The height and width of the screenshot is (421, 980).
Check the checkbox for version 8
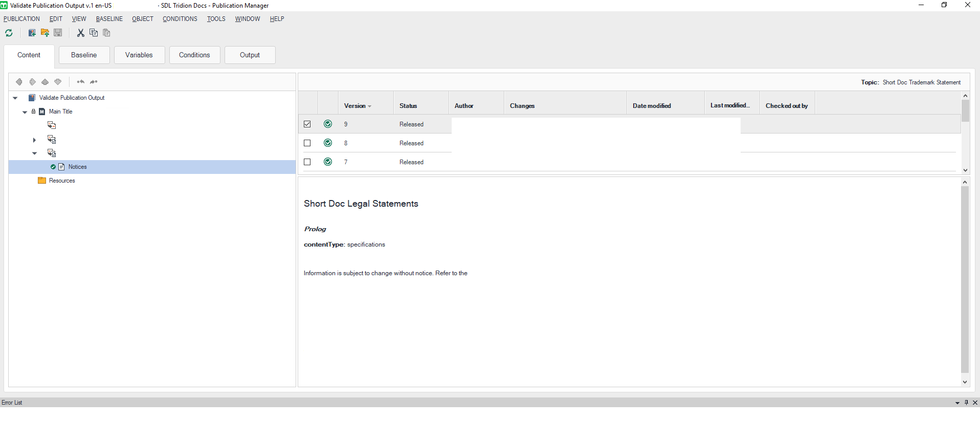pos(307,143)
